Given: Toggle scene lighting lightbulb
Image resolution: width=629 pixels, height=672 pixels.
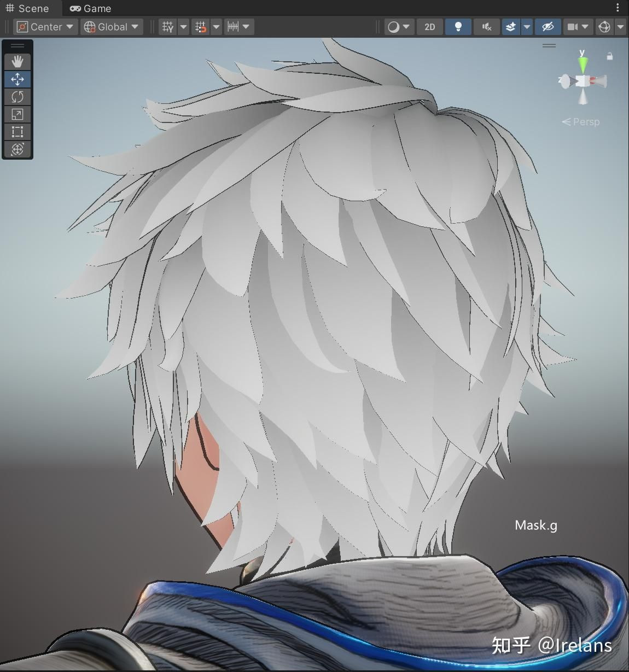Looking at the screenshot, I should [458, 27].
